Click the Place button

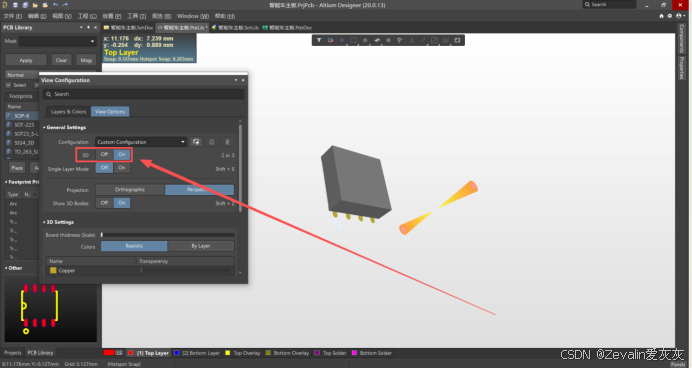coord(17,168)
